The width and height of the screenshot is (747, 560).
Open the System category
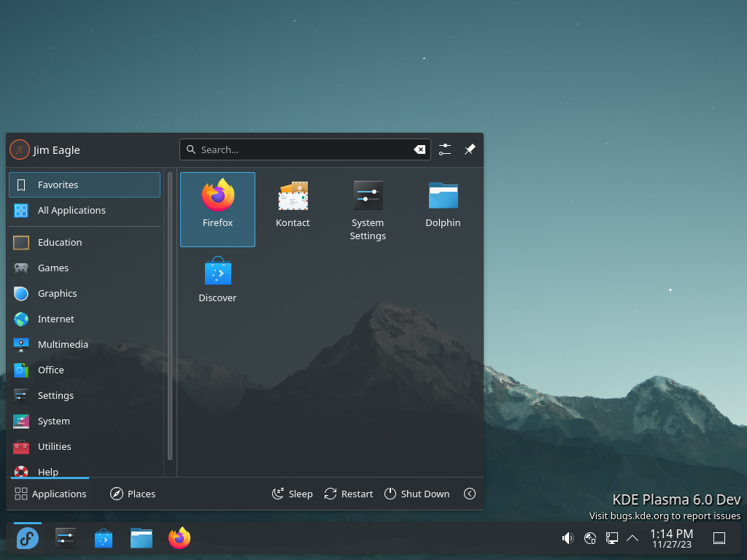(85, 421)
